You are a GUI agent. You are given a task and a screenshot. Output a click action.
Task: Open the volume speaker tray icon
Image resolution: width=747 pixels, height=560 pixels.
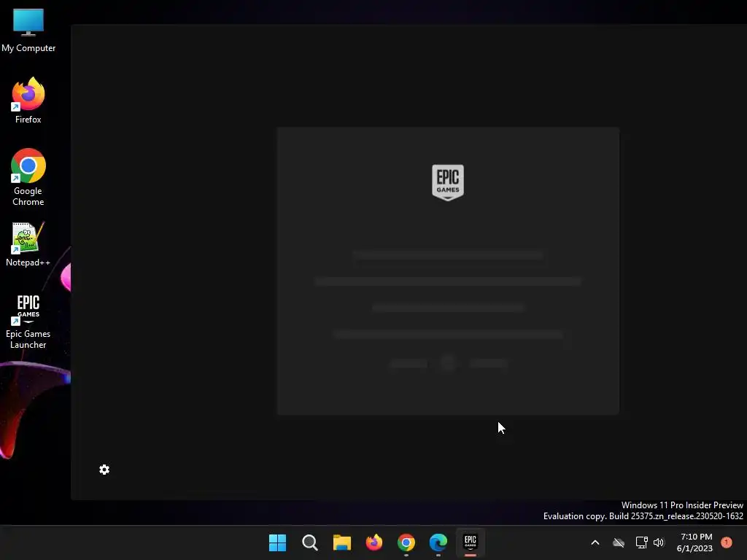(x=659, y=542)
